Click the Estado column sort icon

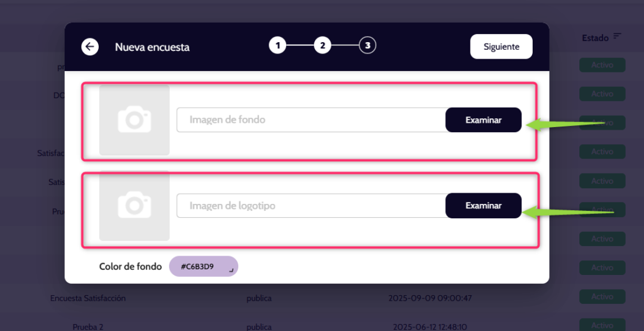tap(617, 37)
